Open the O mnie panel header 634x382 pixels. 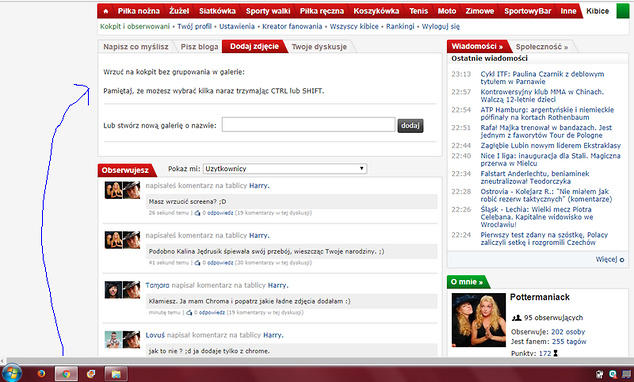point(467,282)
